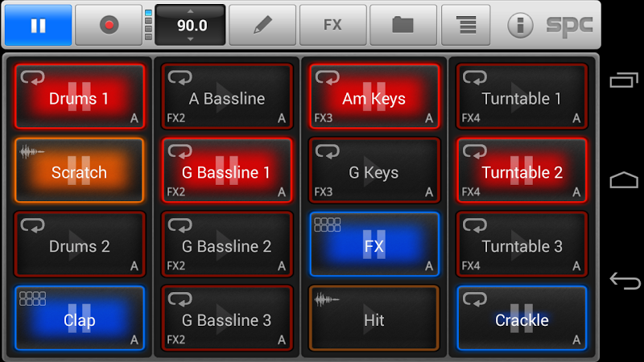
Task: Click the loop icon on G Bassline 1 pad
Action: pos(180,151)
